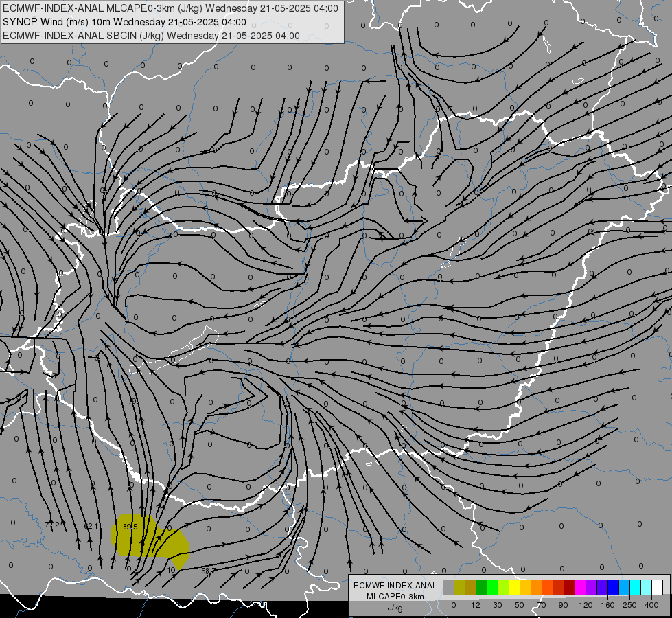Click the legend tick value 30
This screenshot has width=672, height=618.
point(498,605)
